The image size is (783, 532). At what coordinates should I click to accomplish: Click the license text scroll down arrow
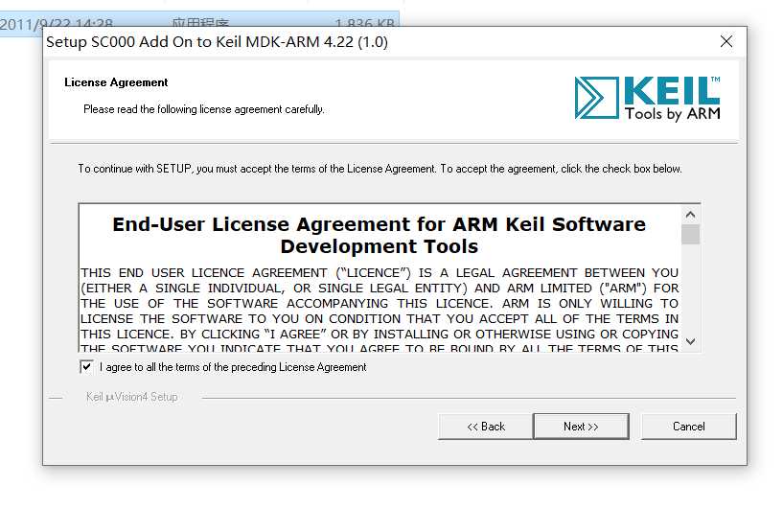point(691,341)
